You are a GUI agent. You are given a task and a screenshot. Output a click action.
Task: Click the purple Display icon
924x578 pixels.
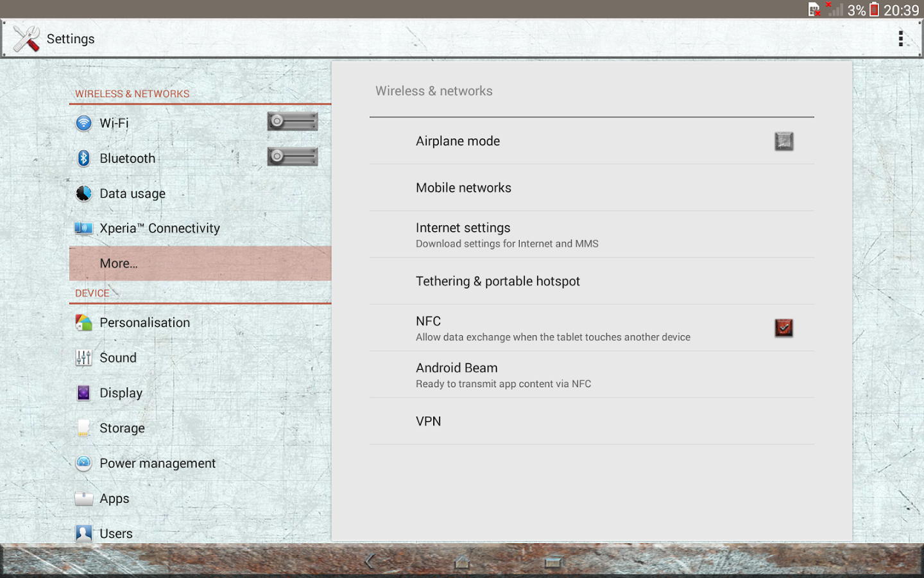point(83,392)
